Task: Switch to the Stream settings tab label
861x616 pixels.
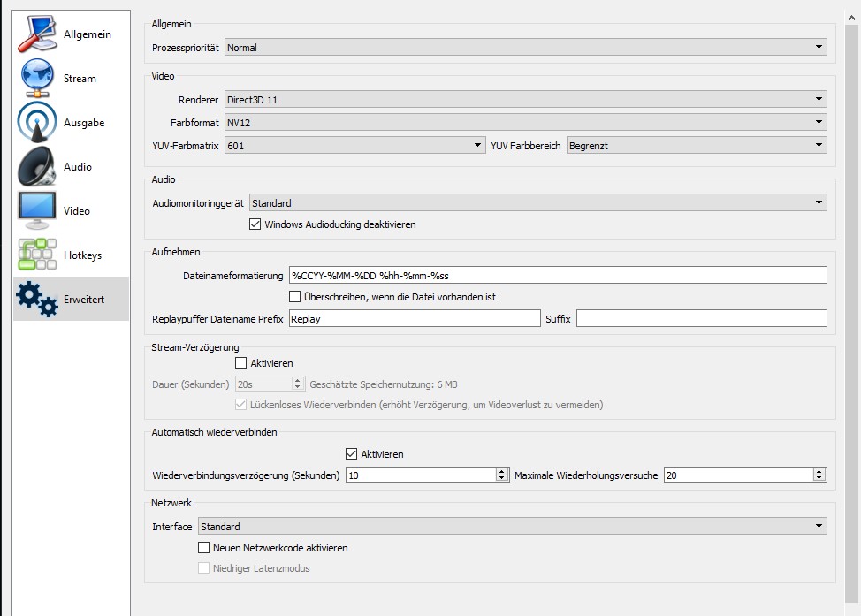Action: [x=80, y=79]
